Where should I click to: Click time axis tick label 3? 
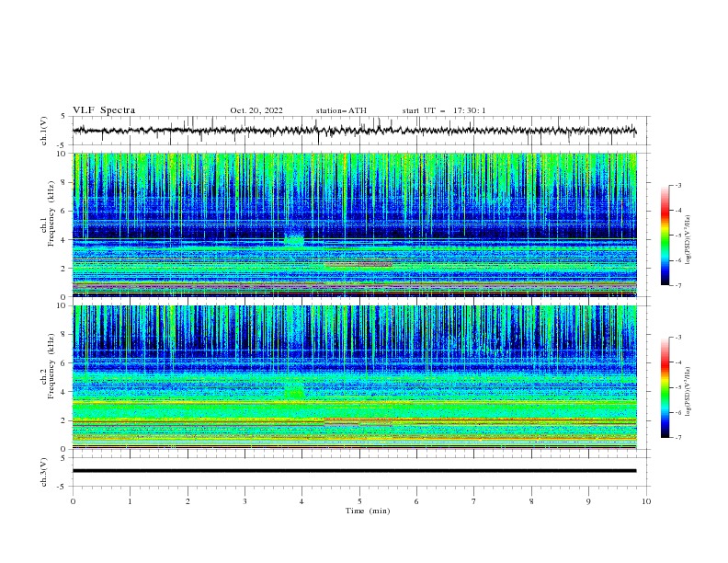tap(245, 501)
